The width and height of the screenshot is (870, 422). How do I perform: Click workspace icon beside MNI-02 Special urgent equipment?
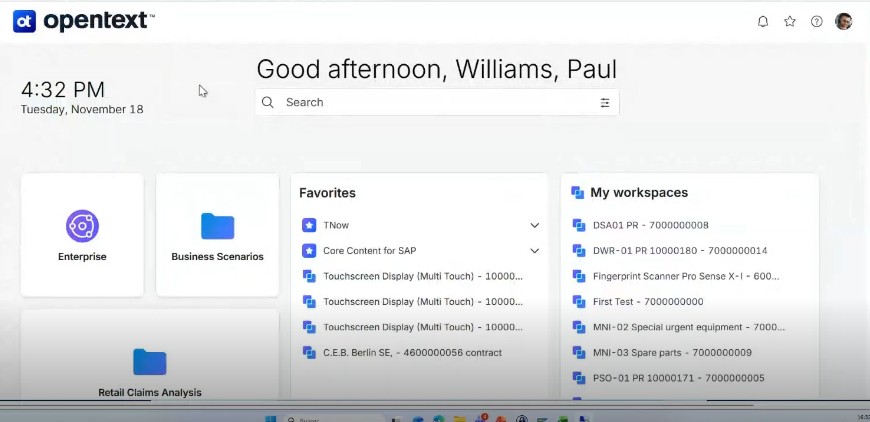tap(579, 327)
